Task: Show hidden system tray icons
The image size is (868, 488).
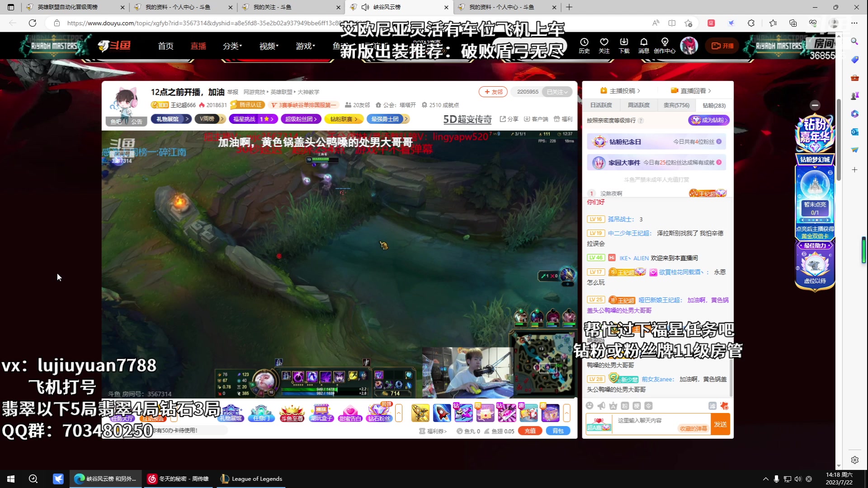Action: pyautogui.click(x=765, y=479)
